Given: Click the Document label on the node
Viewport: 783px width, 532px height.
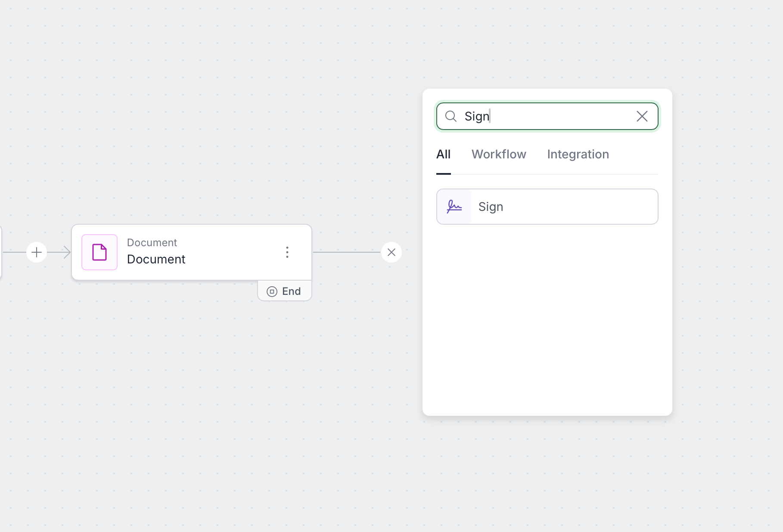Looking at the screenshot, I should pos(155,259).
